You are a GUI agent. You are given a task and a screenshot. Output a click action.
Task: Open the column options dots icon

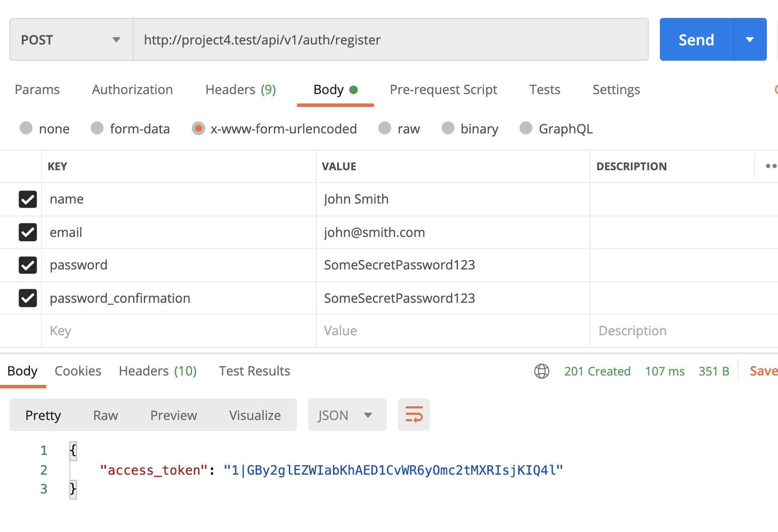[771, 166]
